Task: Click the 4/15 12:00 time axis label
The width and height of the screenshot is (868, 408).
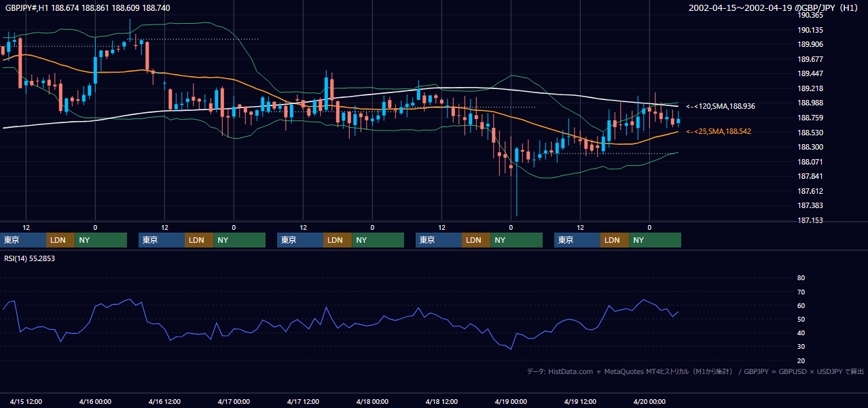Action: 26,401
